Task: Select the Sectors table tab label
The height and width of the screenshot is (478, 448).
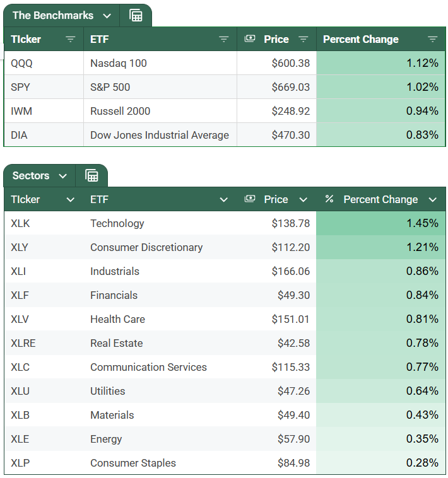Action: pyautogui.click(x=31, y=176)
